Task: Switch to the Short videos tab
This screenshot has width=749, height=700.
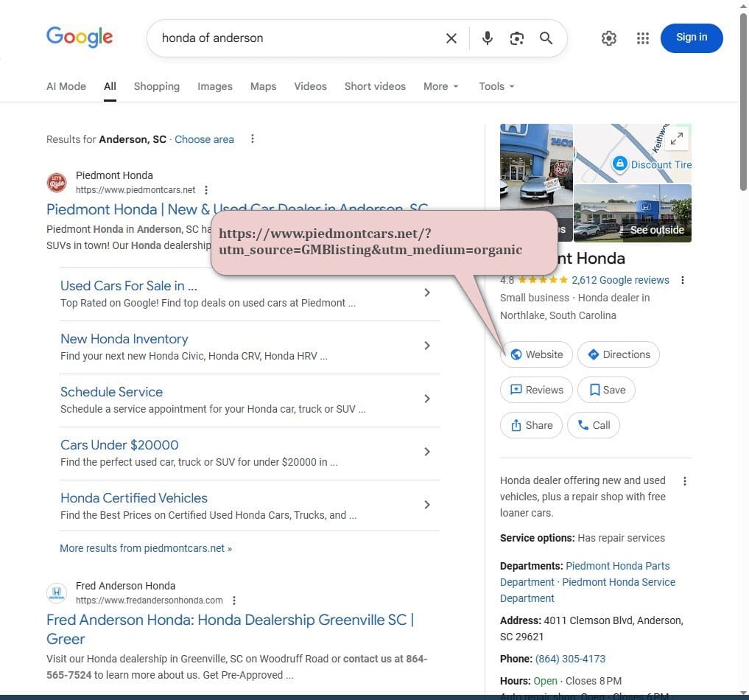Action: pos(375,86)
